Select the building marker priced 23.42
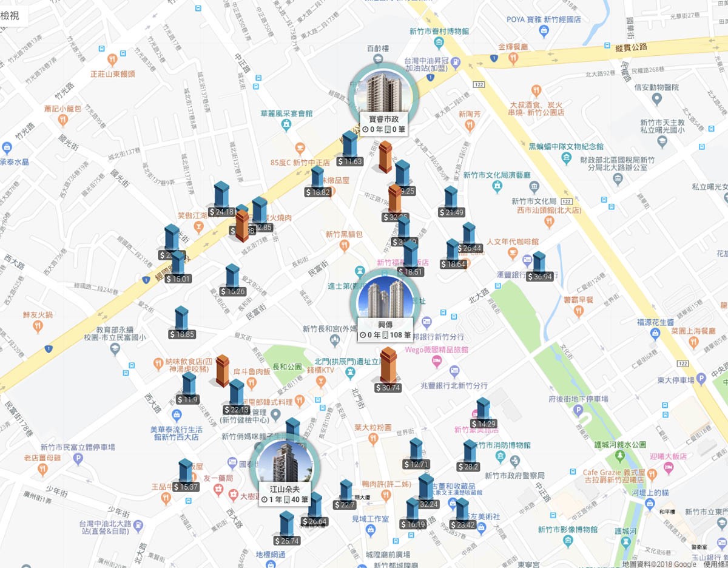Viewport: 728px width, 568px height. (x=463, y=513)
